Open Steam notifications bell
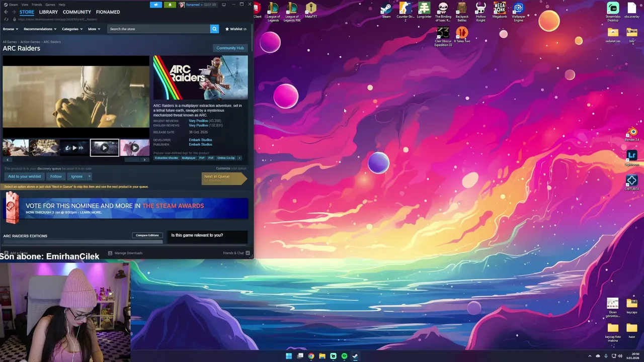The height and width of the screenshot is (362, 644). (170, 5)
